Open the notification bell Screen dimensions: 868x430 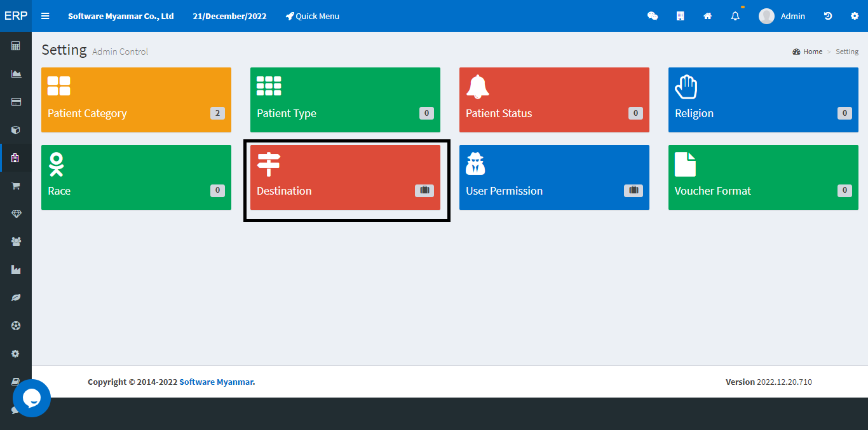[x=735, y=16]
